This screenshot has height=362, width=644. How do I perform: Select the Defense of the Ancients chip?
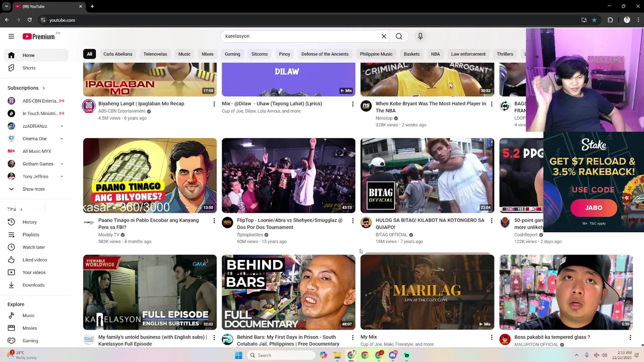click(x=325, y=54)
